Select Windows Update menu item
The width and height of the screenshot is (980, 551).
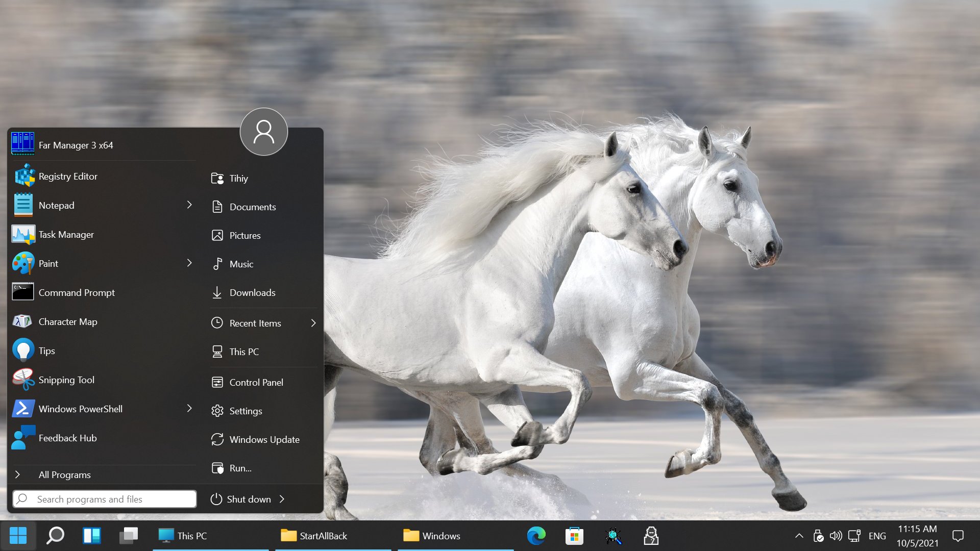tap(263, 439)
